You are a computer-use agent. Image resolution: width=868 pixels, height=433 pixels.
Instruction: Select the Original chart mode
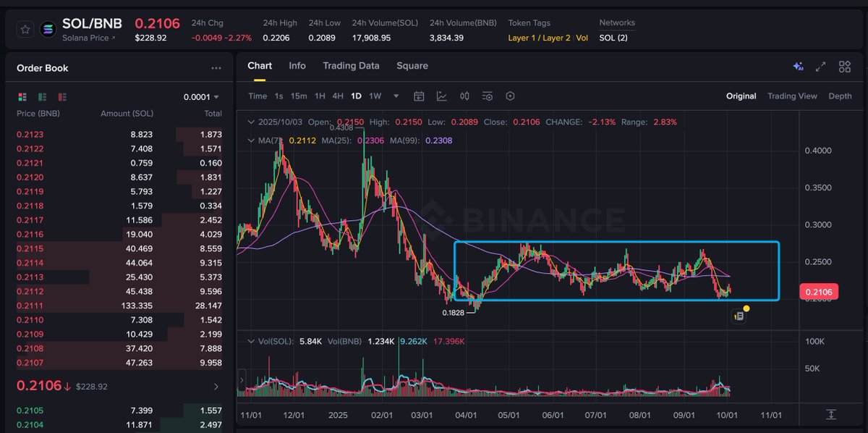point(741,96)
